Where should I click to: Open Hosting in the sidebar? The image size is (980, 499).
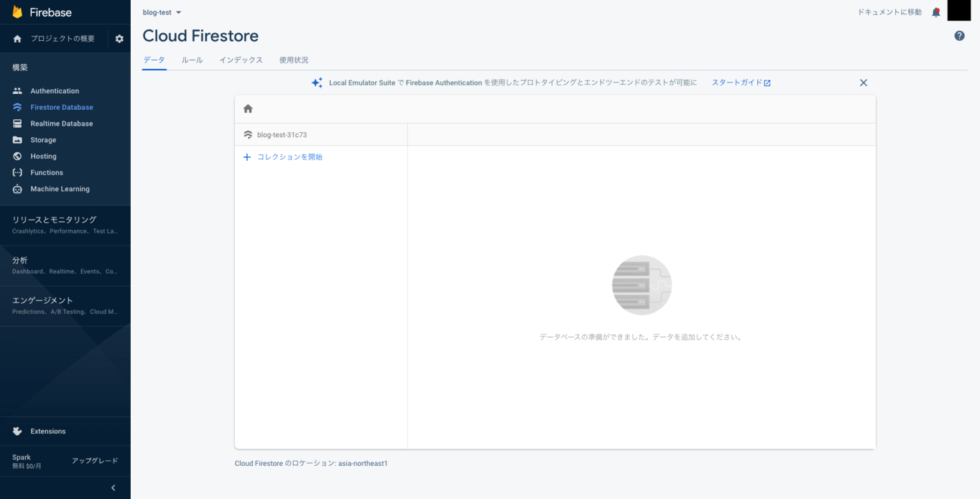tap(43, 156)
